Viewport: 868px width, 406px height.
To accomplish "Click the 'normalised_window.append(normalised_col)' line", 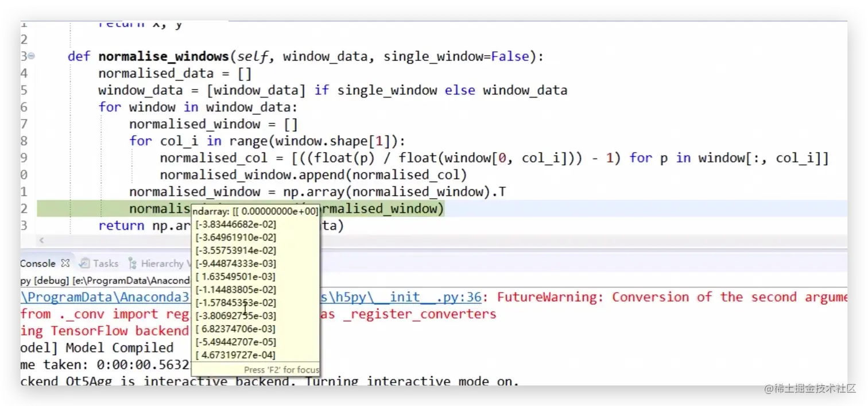I will pos(313,175).
